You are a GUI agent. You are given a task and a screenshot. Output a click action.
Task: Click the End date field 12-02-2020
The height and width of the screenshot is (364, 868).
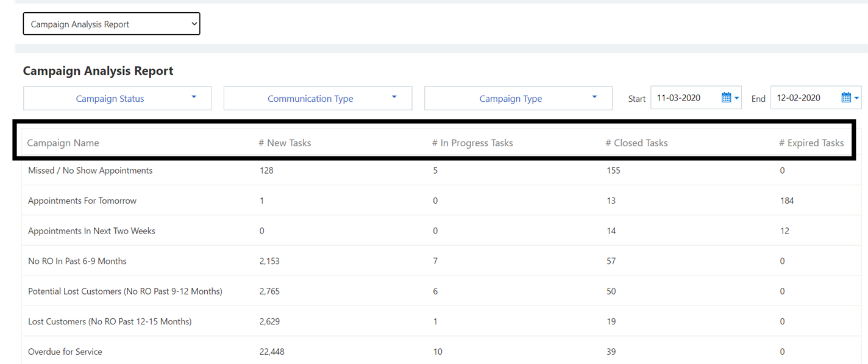coord(805,98)
